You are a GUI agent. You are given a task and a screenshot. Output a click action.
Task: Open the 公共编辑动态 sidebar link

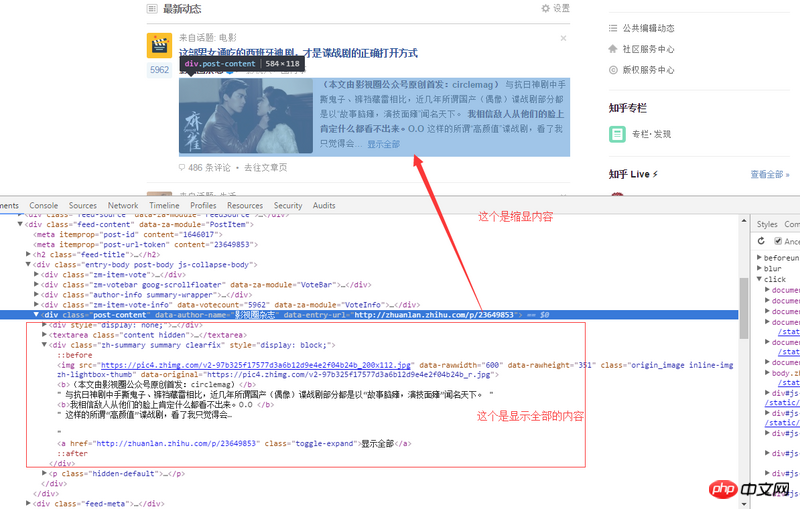648,28
